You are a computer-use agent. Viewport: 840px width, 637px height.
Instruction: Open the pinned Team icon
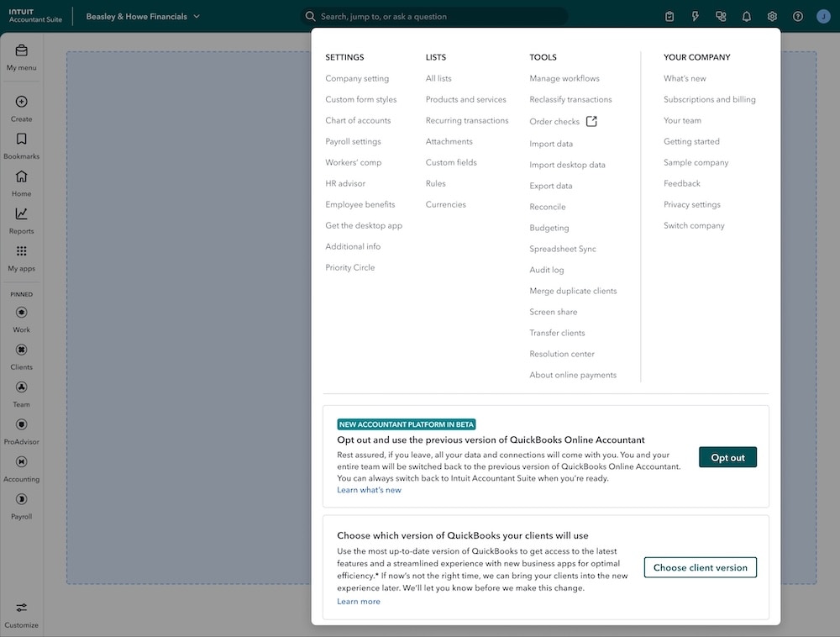pyautogui.click(x=21, y=387)
